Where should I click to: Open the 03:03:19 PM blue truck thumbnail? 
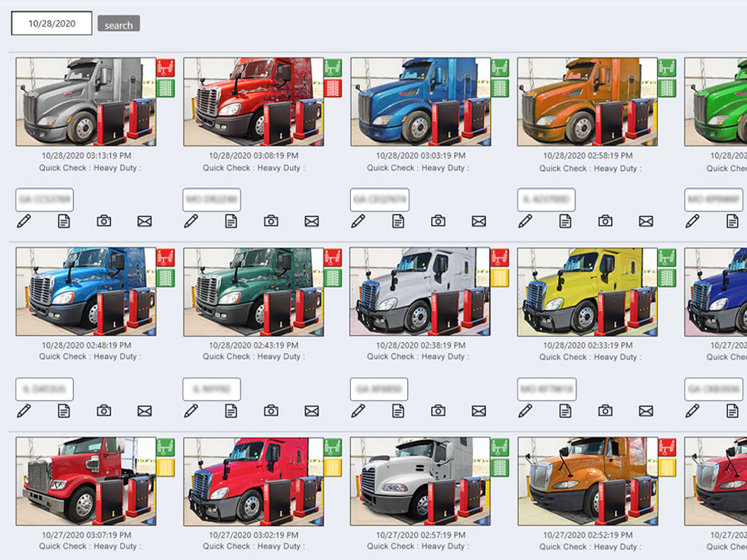[420, 102]
